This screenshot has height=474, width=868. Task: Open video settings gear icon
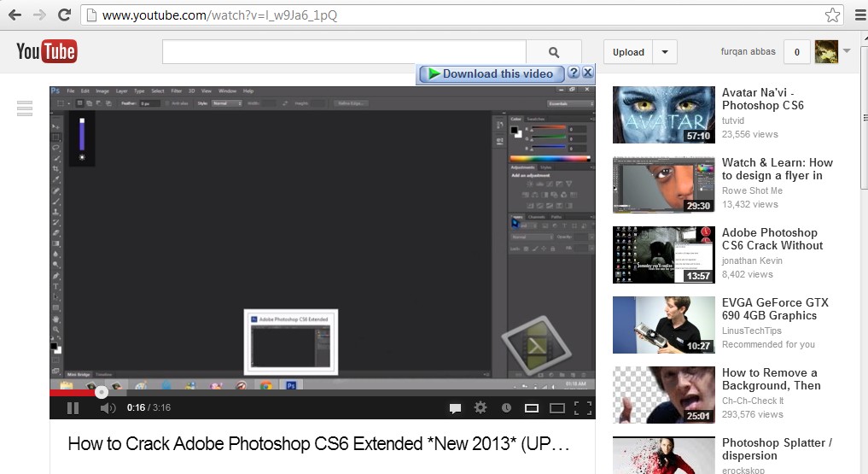[481, 408]
